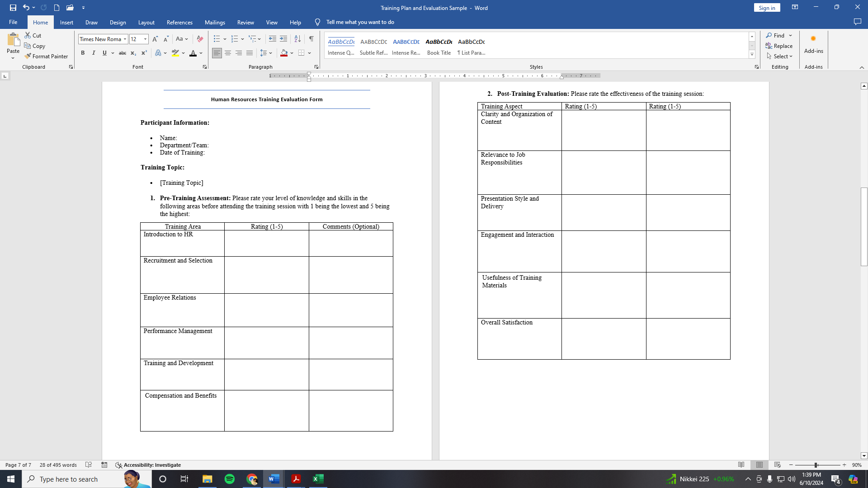The width and height of the screenshot is (868, 488).
Task: Open the Spotify app from the taskbar
Action: (x=230, y=479)
